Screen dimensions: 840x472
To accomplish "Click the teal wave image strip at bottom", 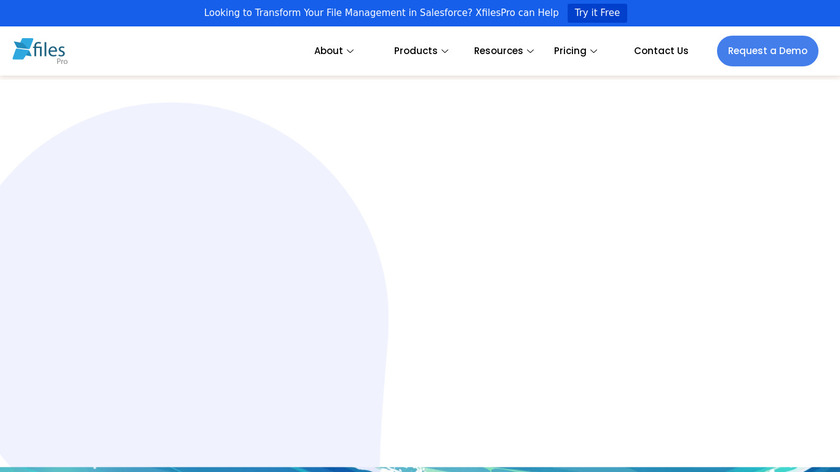I will pos(600,468).
